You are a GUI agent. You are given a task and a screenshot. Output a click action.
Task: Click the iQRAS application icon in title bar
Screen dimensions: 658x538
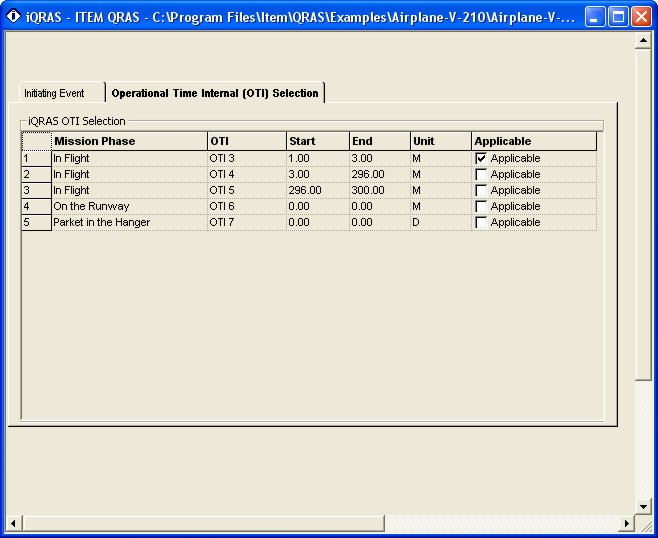(x=14, y=17)
